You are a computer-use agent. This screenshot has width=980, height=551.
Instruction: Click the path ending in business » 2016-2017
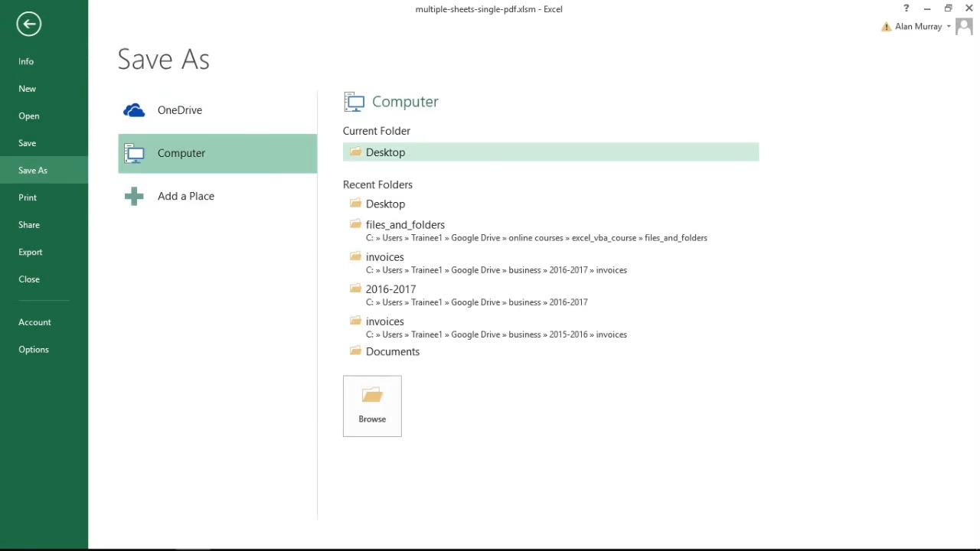click(477, 302)
